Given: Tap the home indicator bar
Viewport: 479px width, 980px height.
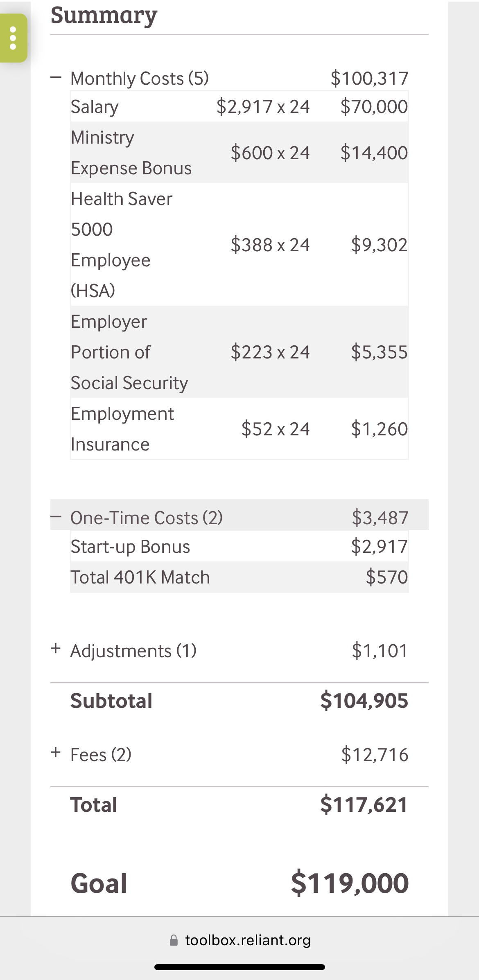Looking at the screenshot, I should pos(239,967).
